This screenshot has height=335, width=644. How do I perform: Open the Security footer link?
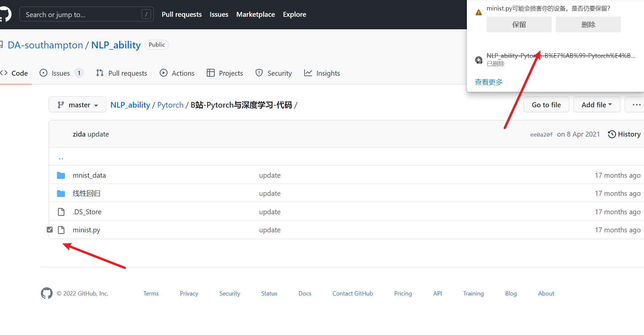[230, 294]
